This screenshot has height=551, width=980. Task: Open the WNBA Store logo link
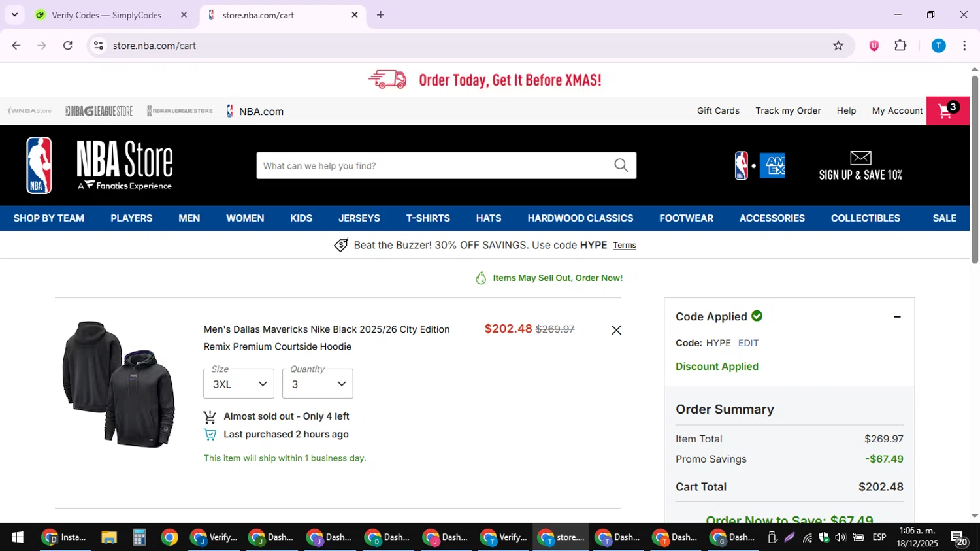point(29,111)
